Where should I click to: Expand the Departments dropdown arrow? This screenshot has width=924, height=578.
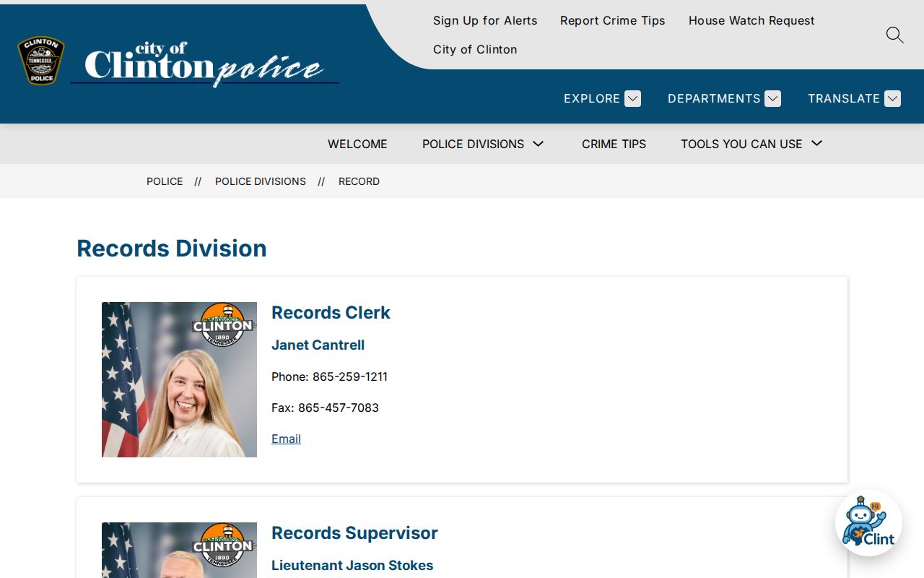coord(772,98)
